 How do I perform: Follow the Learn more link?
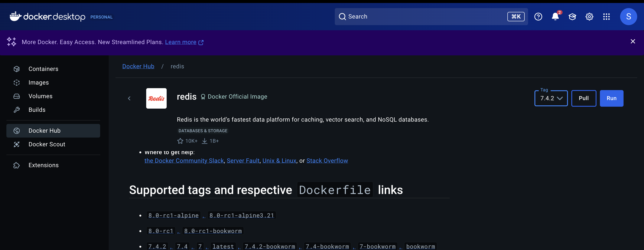181,42
